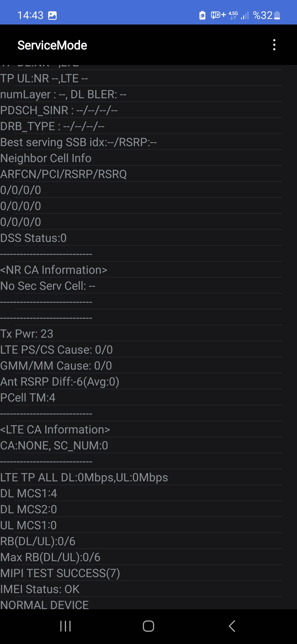Tap the battery saver status icon
The height and width of the screenshot is (644, 297).
202,15
